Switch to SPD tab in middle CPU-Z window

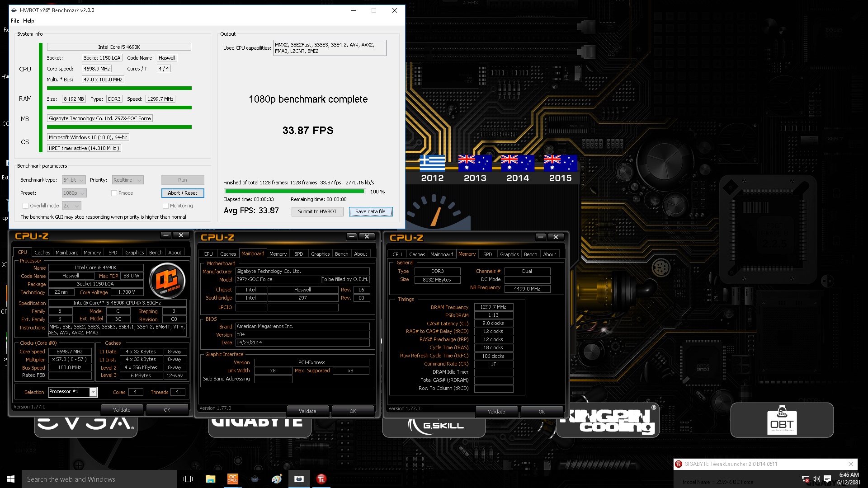(299, 254)
